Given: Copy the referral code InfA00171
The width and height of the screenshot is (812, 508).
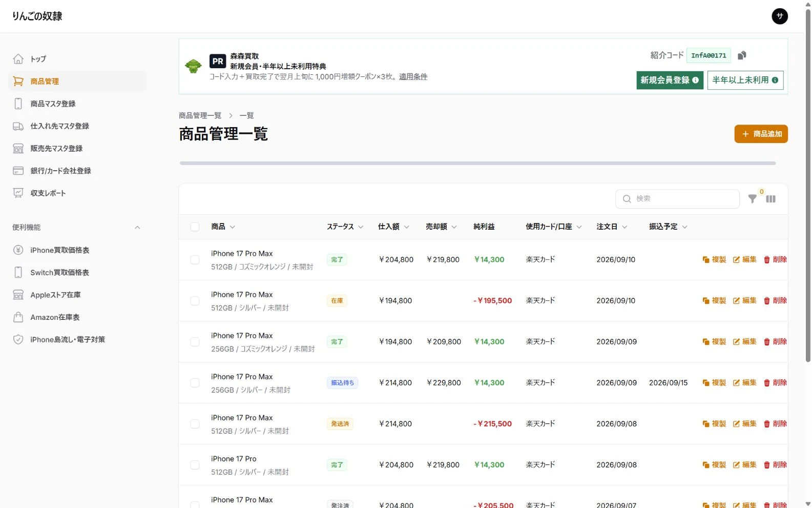Looking at the screenshot, I should pos(742,55).
